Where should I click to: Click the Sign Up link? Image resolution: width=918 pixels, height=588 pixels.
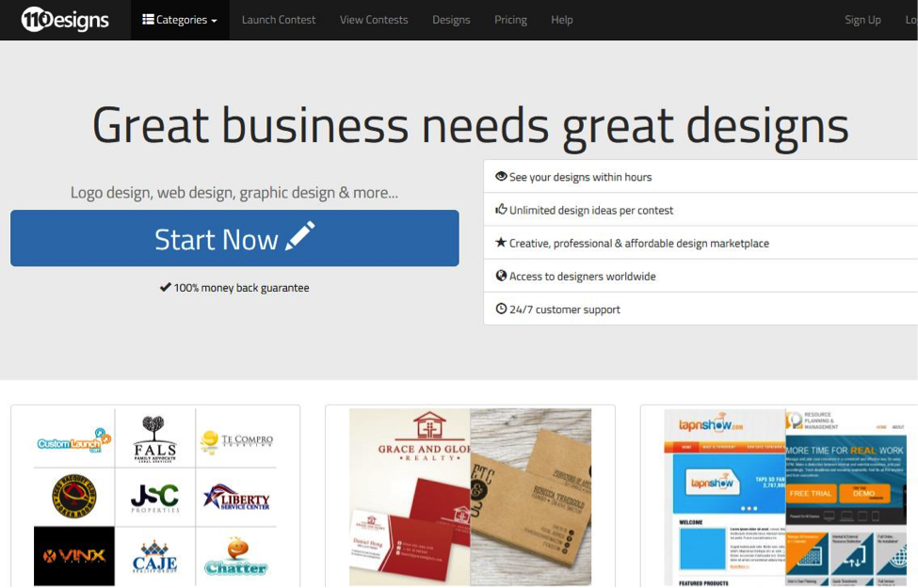tap(862, 19)
